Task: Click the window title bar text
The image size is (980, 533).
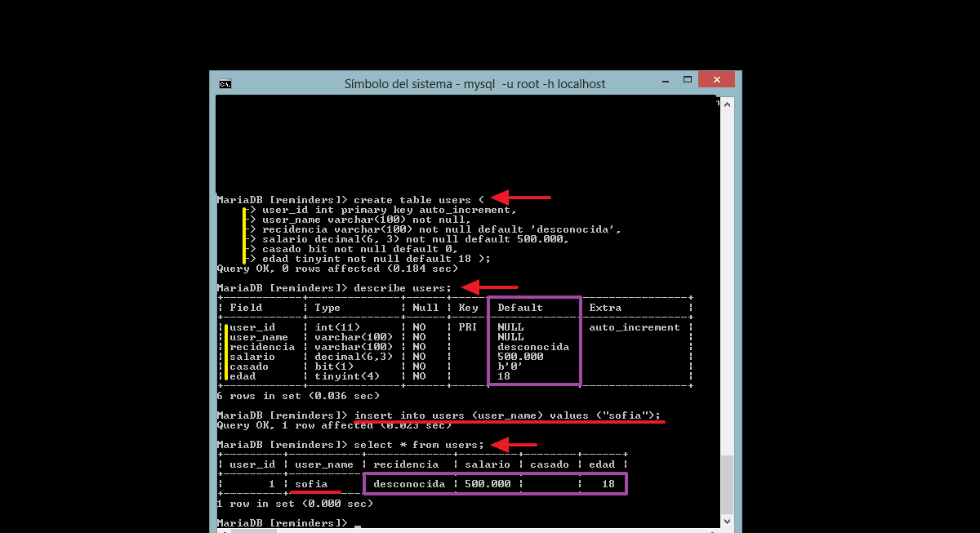Action: [474, 83]
